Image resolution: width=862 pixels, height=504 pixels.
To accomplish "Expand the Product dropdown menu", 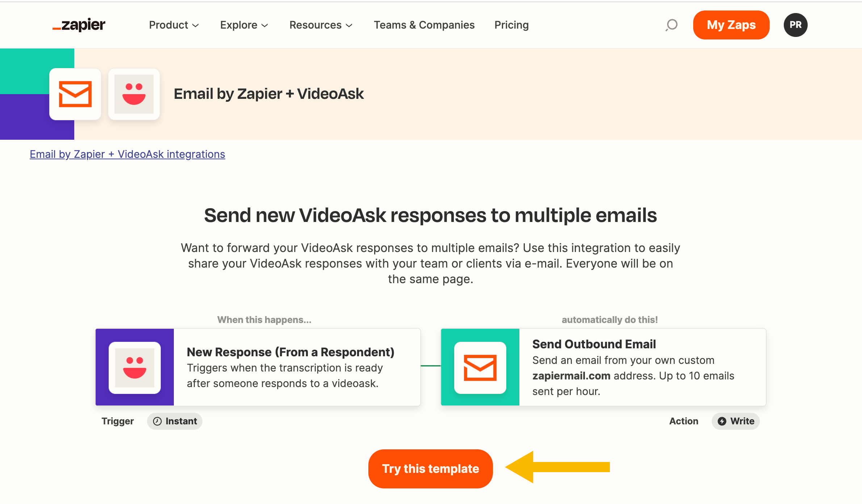I will click(174, 25).
